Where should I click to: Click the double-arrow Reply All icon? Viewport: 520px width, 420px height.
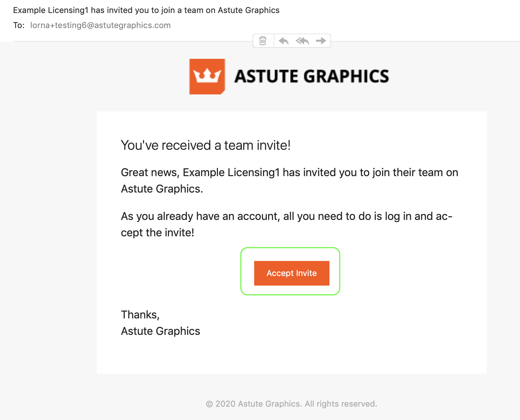tap(302, 41)
